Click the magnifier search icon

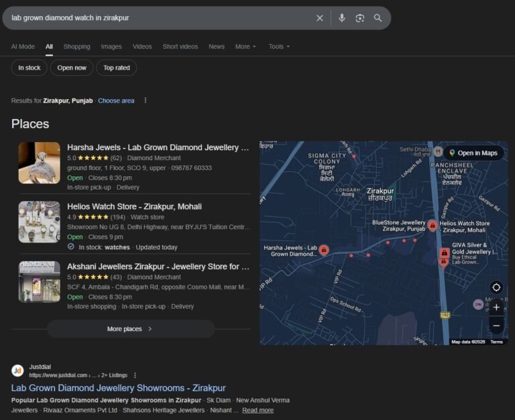coord(378,18)
